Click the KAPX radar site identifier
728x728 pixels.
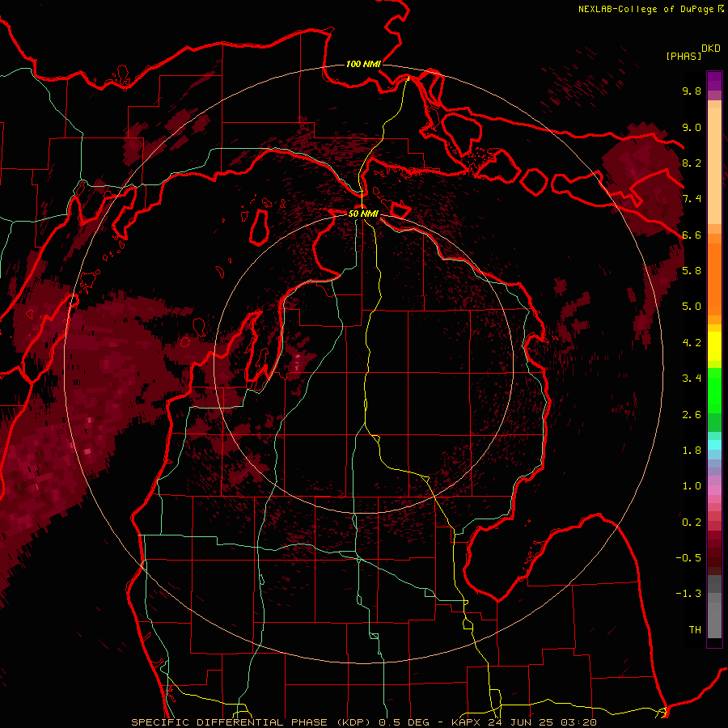(x=467, y=722)
